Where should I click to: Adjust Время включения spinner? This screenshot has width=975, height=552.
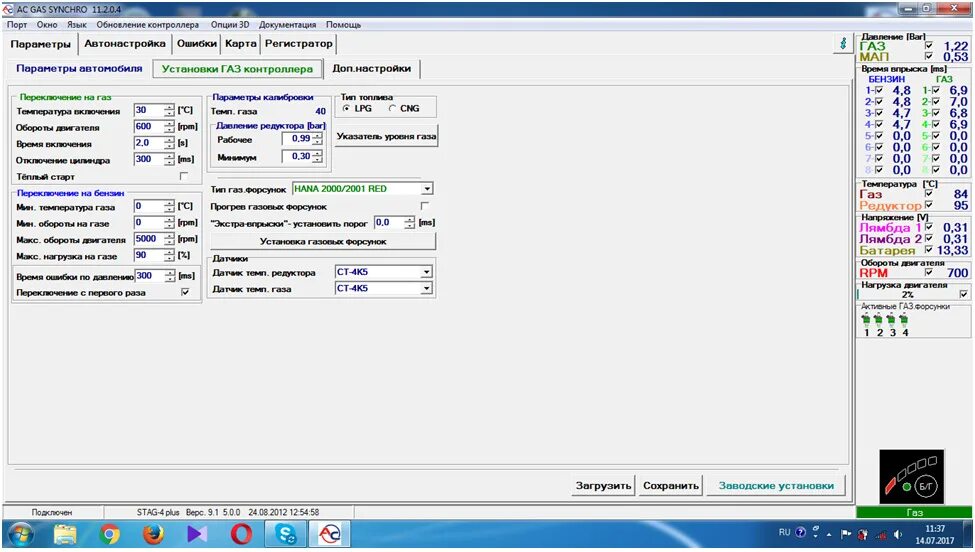click(x=169, y=143)
